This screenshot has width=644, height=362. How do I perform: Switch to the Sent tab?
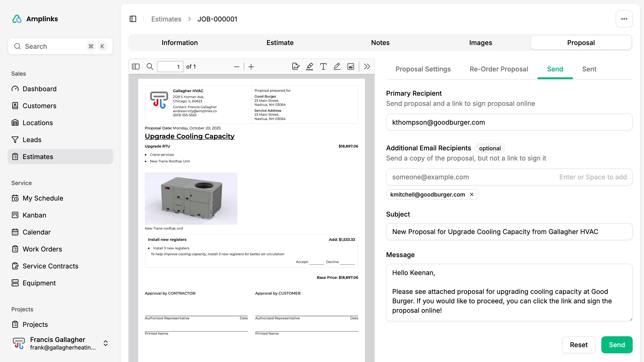pyautogui.click(x=589, y=69)
